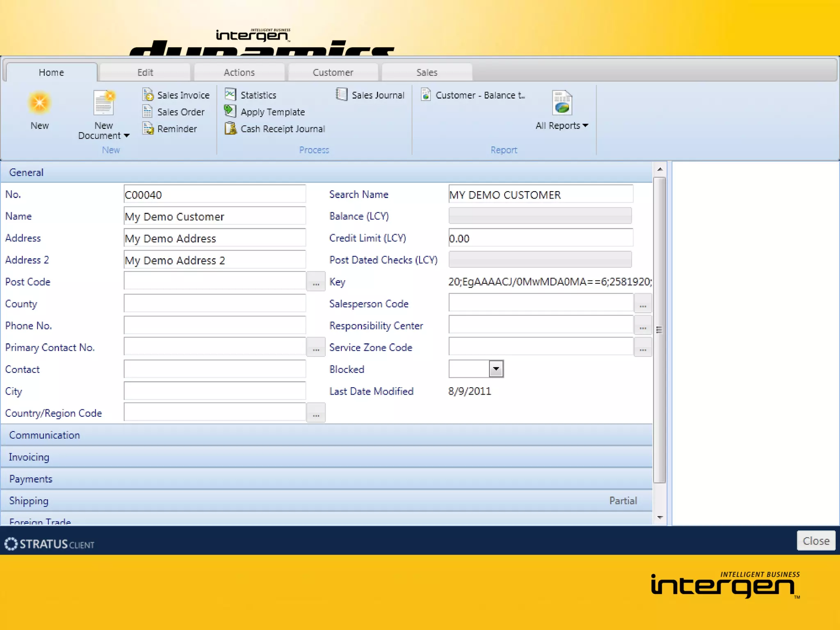
Task: Open Post Code lookup button
Action: (316, 282)
